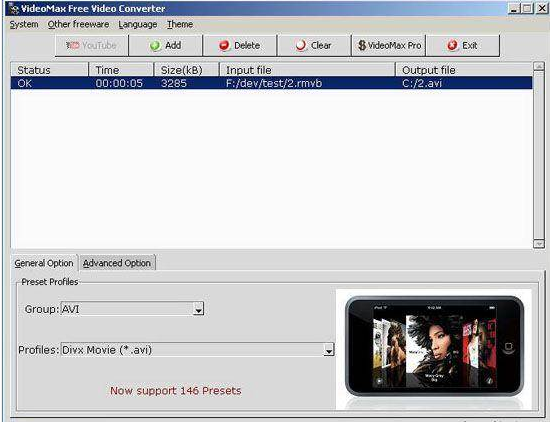Expand the Group dropdown arrow
The image size is (550, 422).
(198, 309)
